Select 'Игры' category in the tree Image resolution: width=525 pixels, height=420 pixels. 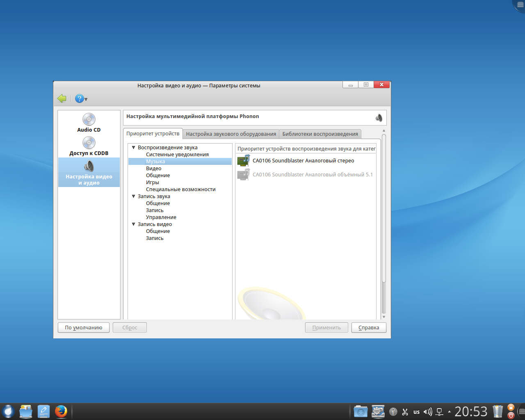tap(152, 183)
